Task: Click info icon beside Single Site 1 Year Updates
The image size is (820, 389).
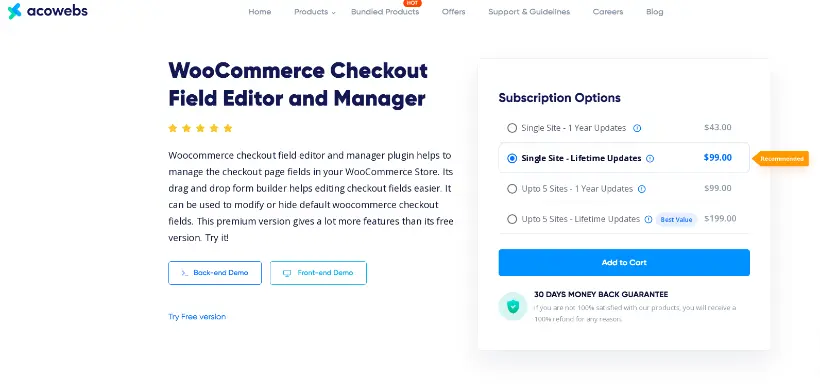Action: click(637, 128)
